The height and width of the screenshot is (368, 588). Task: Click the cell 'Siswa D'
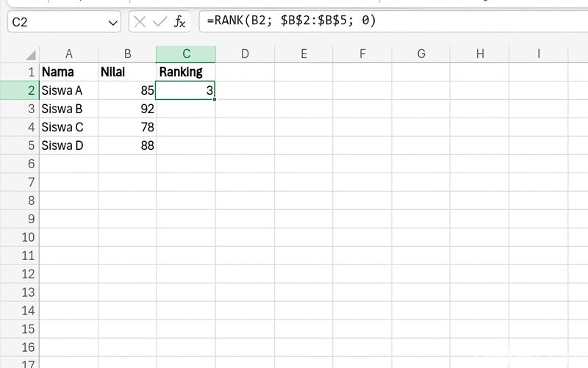pyautogui.click(x=68, y=145)
